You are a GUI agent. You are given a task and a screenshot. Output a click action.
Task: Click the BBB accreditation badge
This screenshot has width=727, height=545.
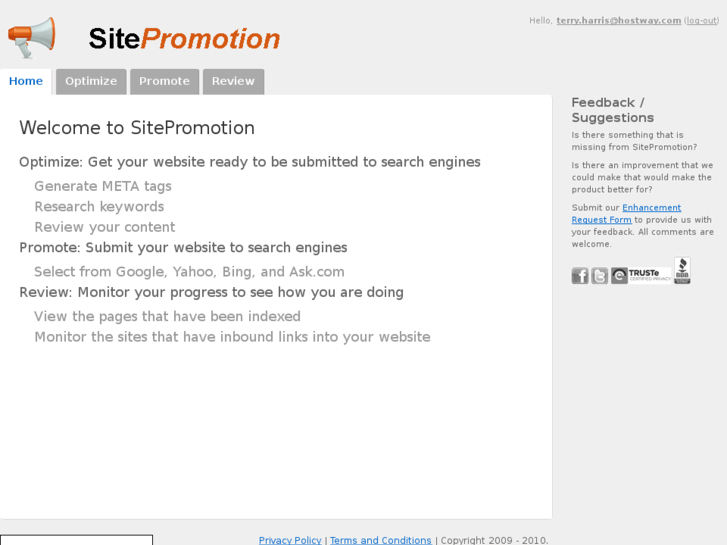(x=682, y=271)
